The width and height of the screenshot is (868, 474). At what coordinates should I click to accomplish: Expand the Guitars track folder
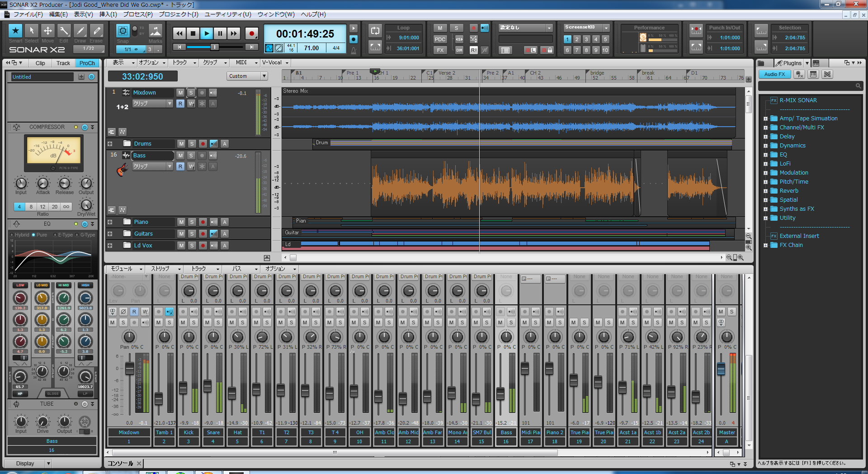tap(110, 234)
